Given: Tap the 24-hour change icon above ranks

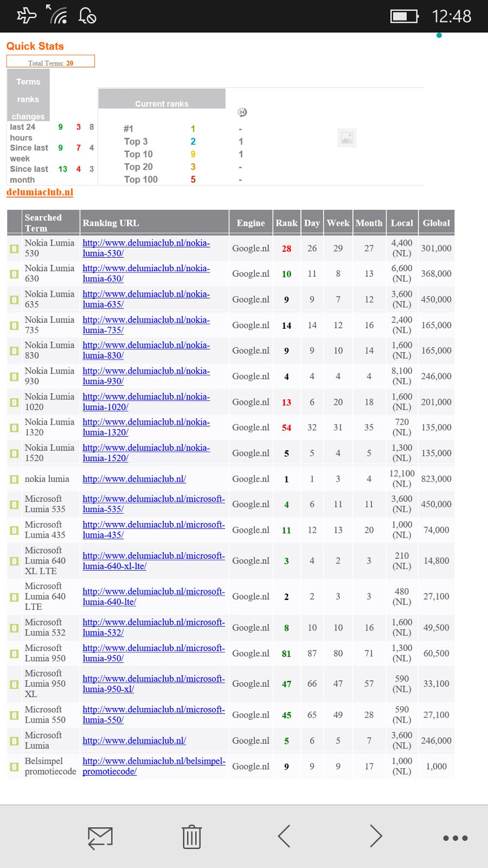Looking at the screenshot, I should tap(242, 112).
